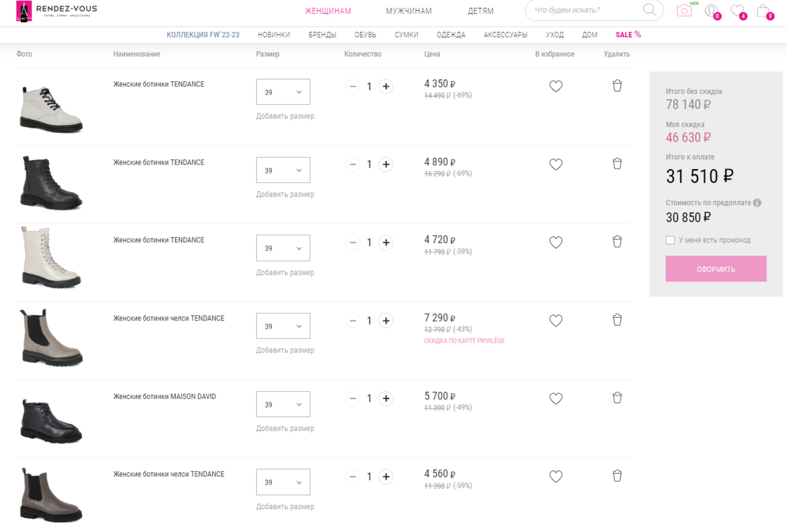Select the МУЖЧИНАМ tab
The image size is (786, 532).
[x=409, y=11]
